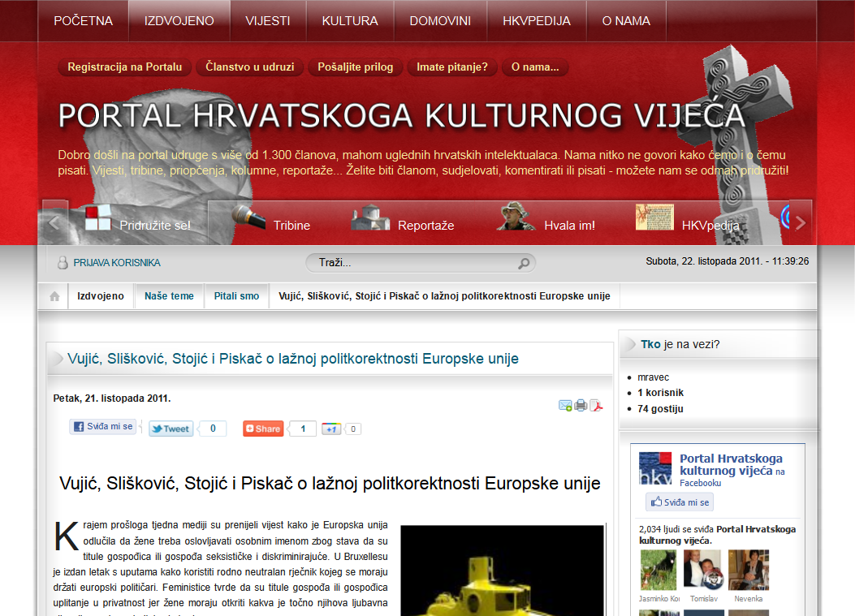Click the Registracija na Portalu button
The image size is (855, 616).
124,67
